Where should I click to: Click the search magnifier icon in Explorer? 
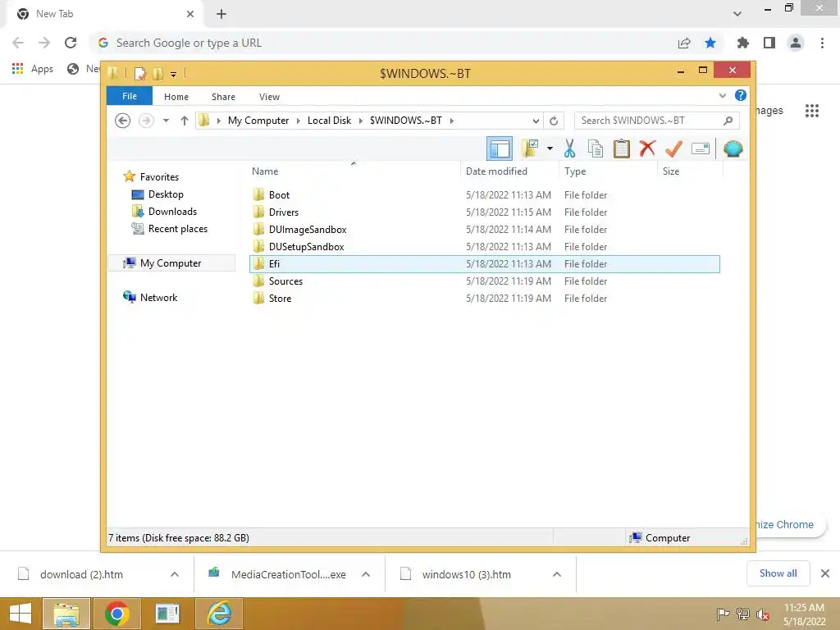728,121
